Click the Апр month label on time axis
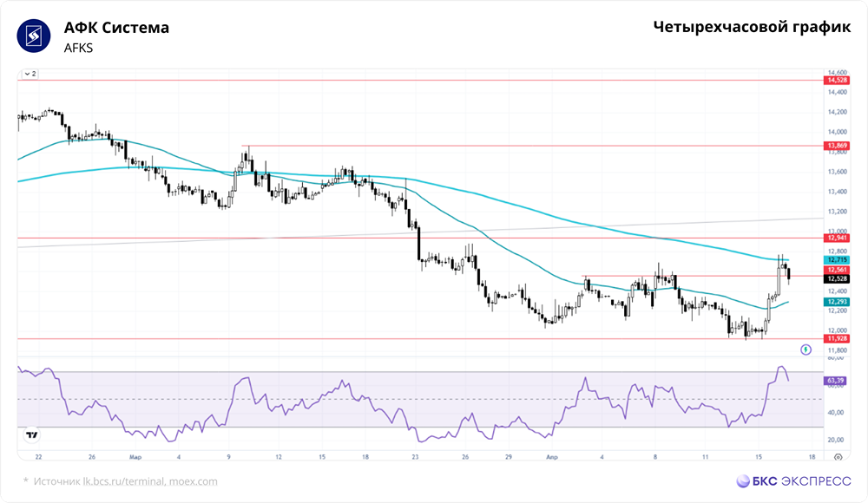 pos(551,457)
